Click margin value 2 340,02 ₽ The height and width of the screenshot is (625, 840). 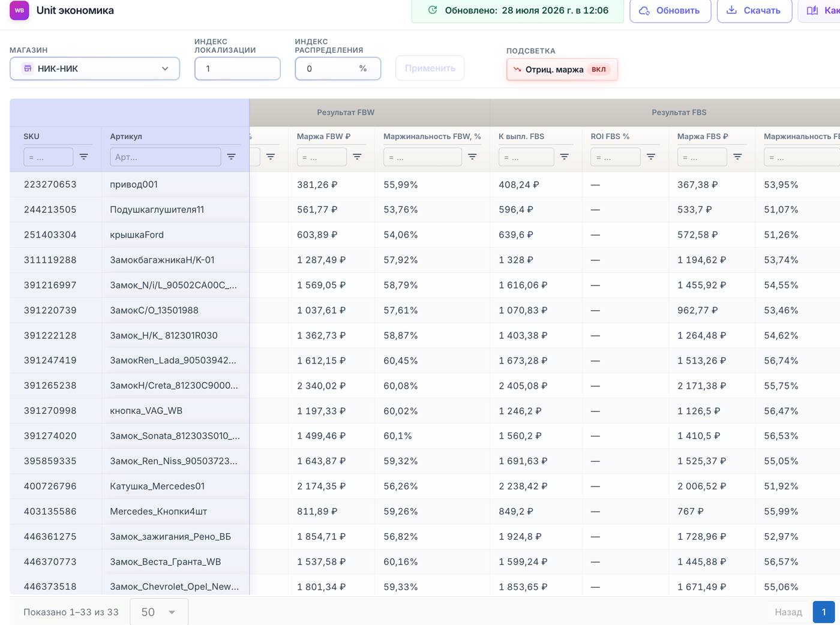(321, 386)
